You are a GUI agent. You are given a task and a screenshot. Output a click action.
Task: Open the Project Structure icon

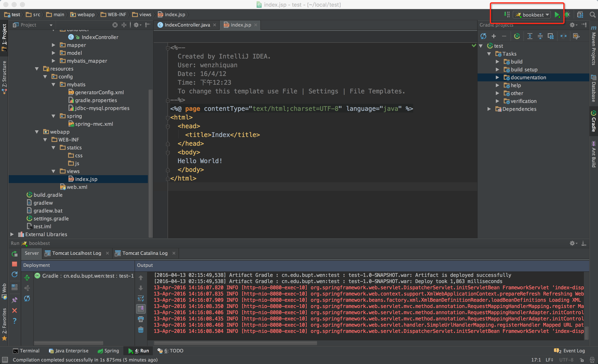(x=580, y=15)
